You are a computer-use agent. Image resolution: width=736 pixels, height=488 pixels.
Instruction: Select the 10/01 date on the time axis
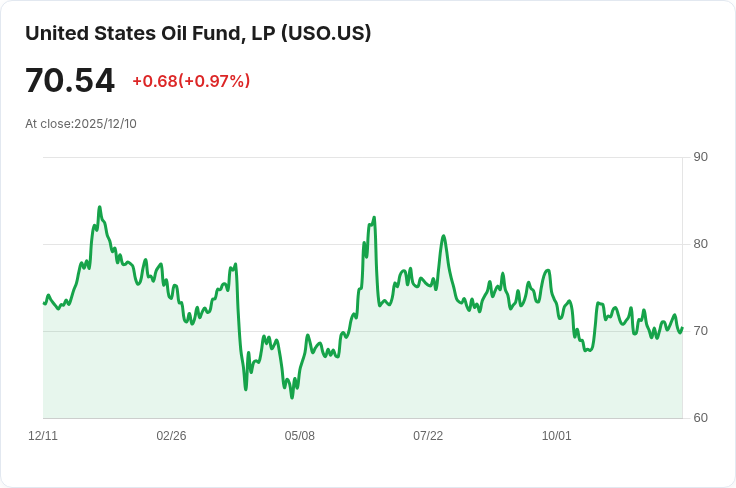pyautogui.click(x=557, y=436)
